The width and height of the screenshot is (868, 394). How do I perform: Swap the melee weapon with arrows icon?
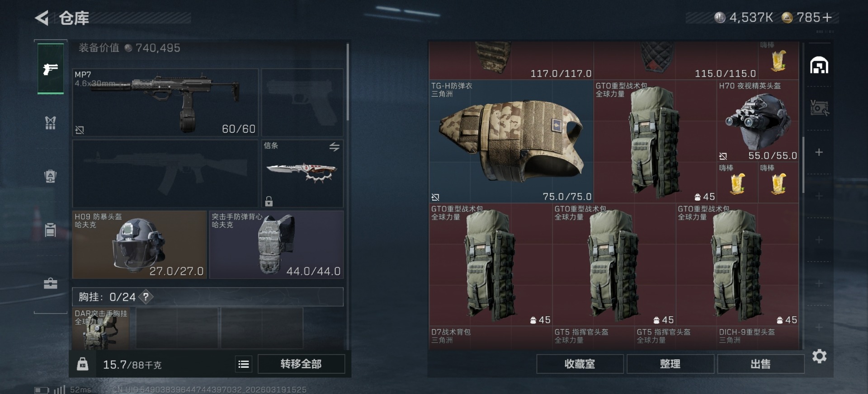click(334, 147)
